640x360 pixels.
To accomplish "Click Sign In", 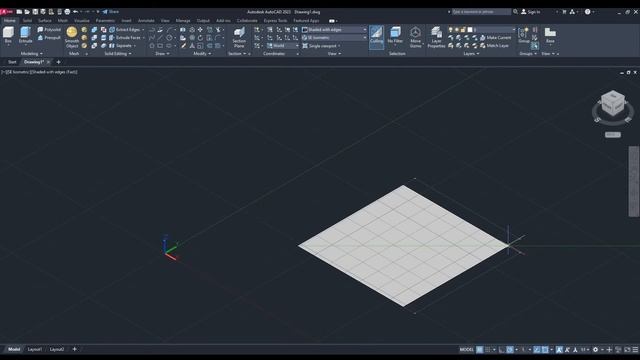I will coord(531,12).
